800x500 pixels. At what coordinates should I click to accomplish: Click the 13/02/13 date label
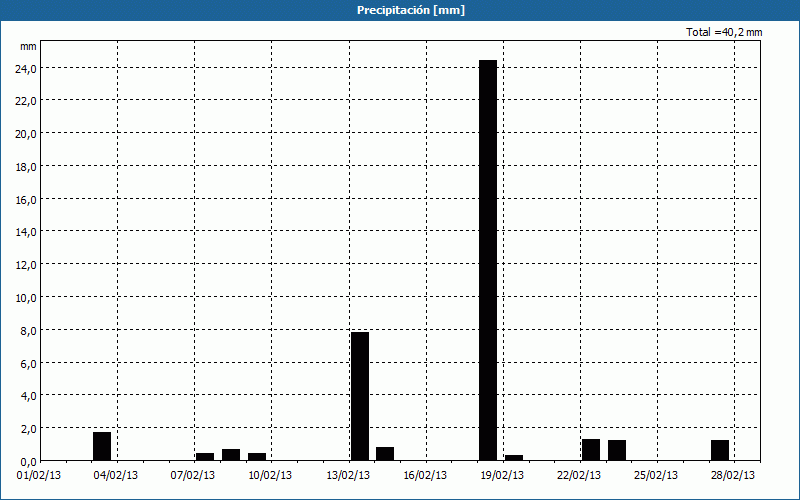[x=348, y=476]
